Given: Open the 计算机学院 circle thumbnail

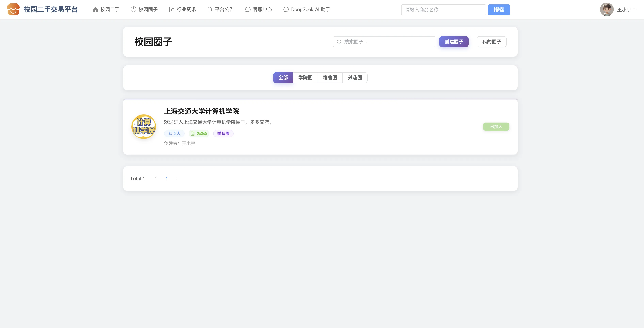Looking at the screenshot, I should (144, 127).
